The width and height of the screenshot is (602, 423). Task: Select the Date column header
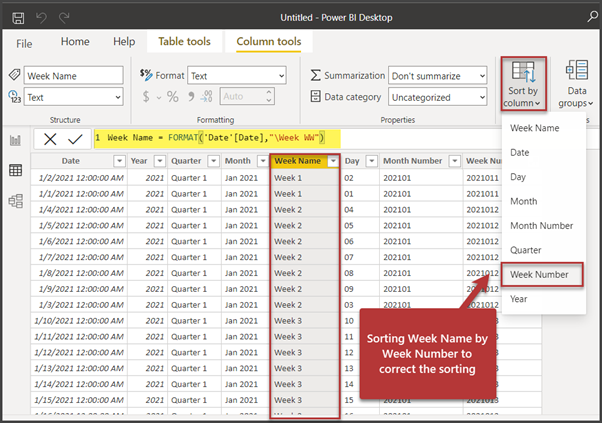[x=71, y=161]
